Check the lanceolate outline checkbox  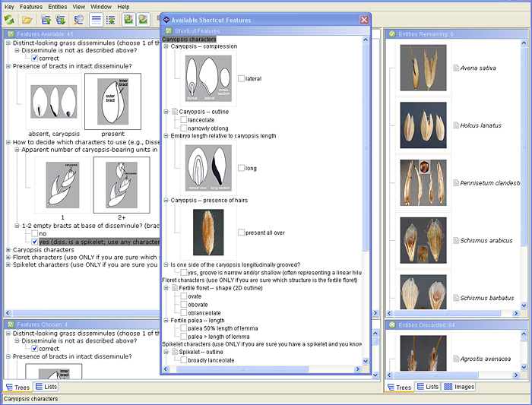click(x=184, y=120)
